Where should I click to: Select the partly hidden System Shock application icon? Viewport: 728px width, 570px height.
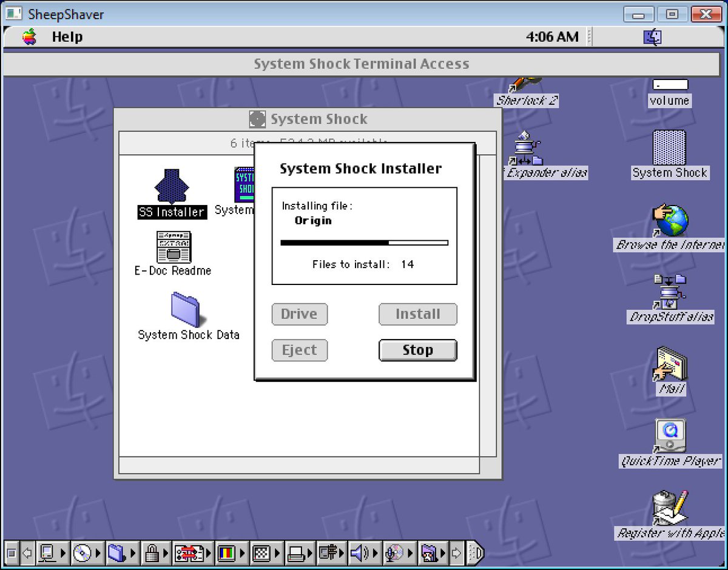tap(244, 185)
